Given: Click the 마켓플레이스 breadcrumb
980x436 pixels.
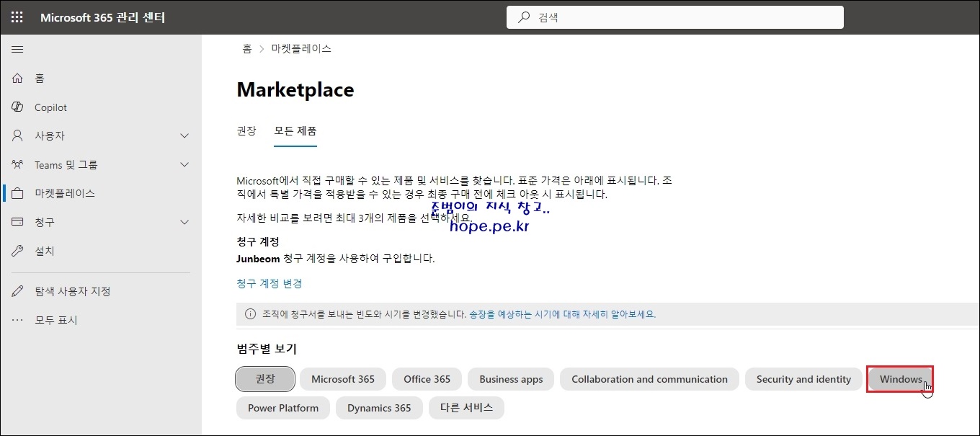Looking at the screenshot, I should coord(301,49).
